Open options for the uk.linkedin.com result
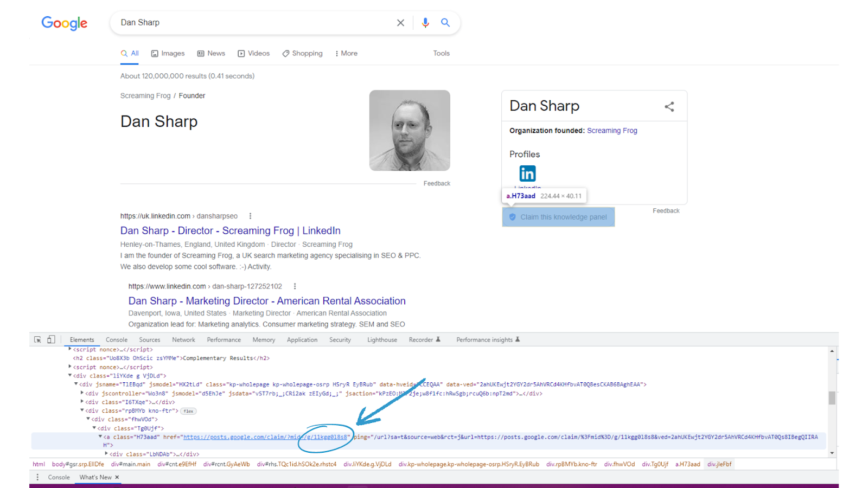Image resolution: width=868 pixels, height=488 pixels. coord(250,216)
